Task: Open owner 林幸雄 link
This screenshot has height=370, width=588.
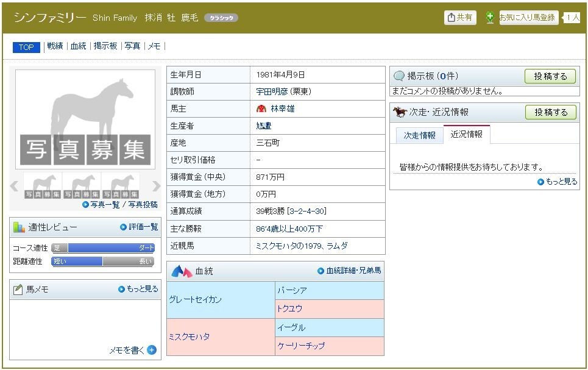Action: [282, 109]
